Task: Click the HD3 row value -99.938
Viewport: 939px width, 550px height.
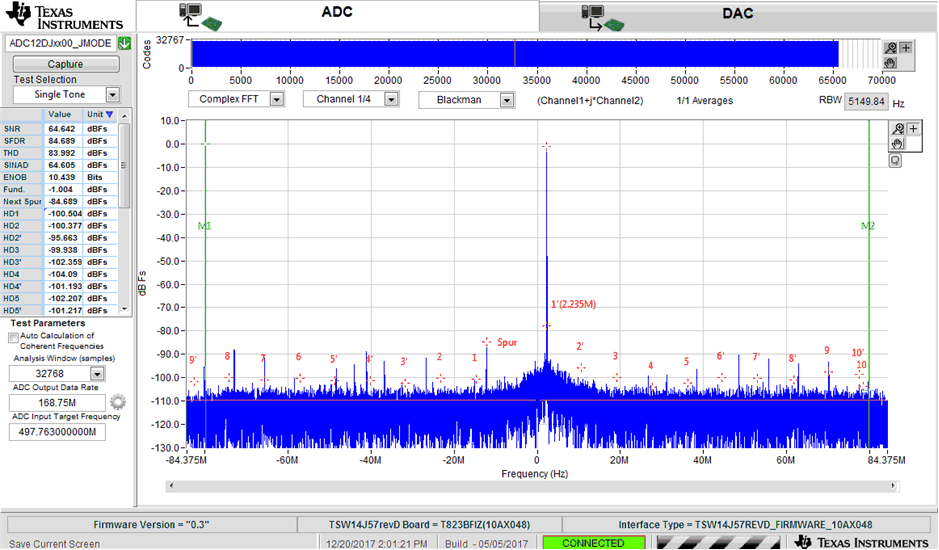Action: [62, 250]
